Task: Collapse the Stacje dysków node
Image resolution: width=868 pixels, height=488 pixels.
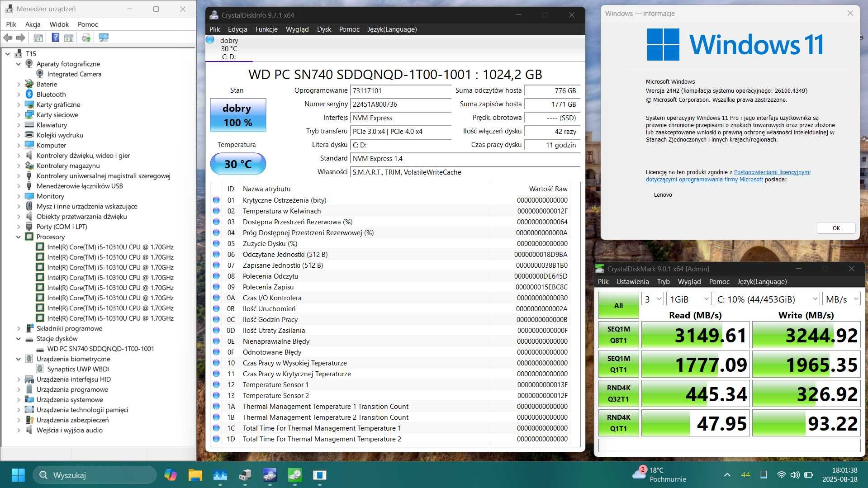Action: 19,339
